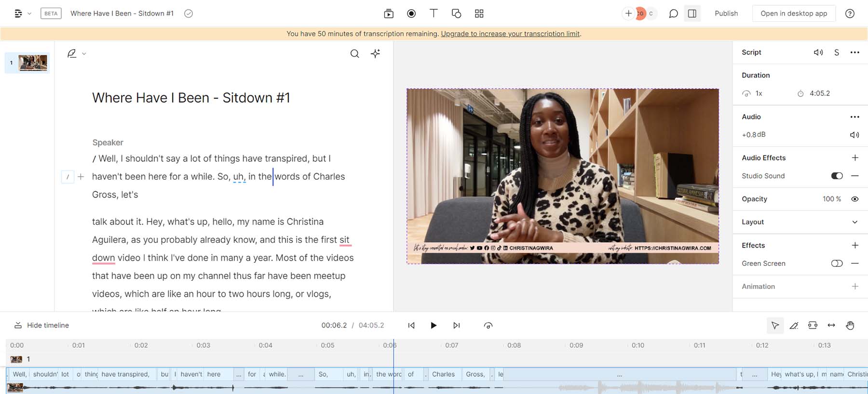Open the Shapes tool icon

click(456, 13)
